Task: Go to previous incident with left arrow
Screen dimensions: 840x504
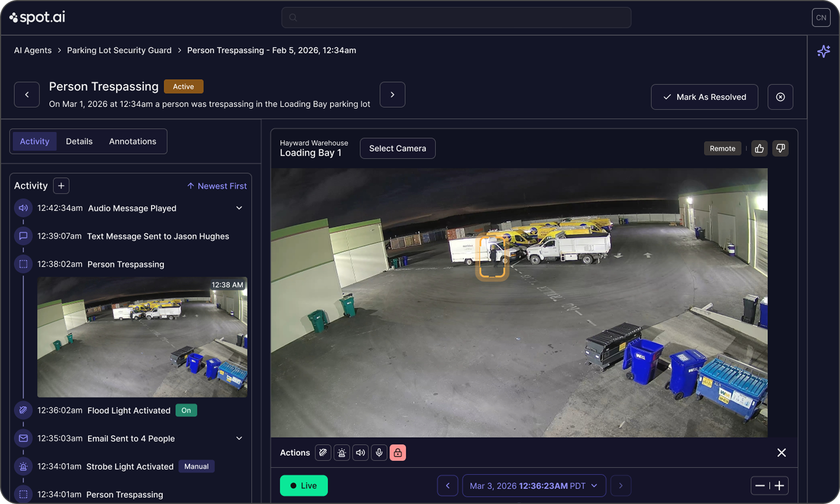Action: (x=27, y=94)
